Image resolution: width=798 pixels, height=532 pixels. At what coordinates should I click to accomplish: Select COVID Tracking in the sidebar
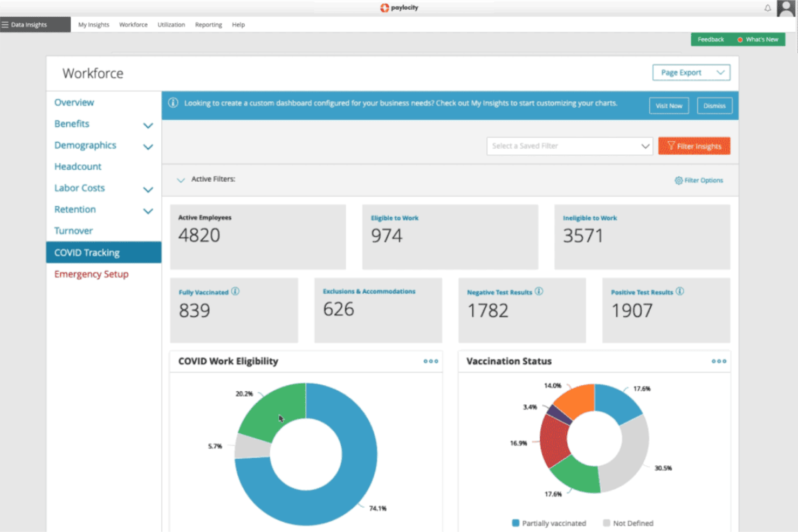pyautogui.click(x=104, y=252)
